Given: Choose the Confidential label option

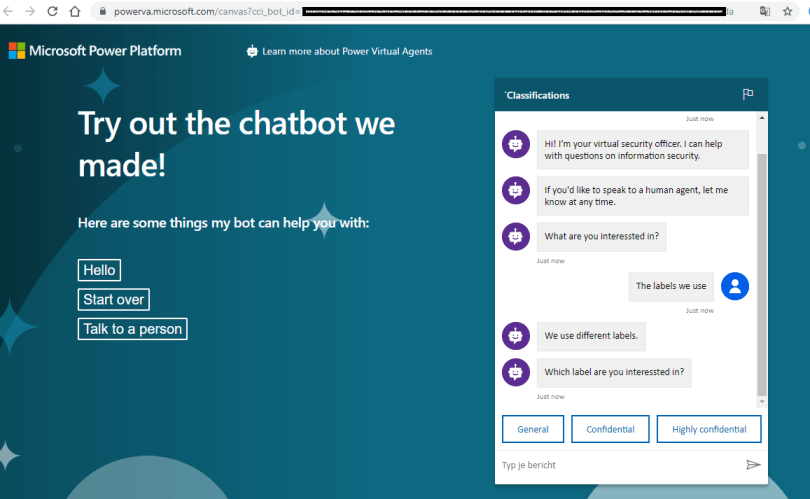Looking at the screenshot, I should (x=610, y=429).
